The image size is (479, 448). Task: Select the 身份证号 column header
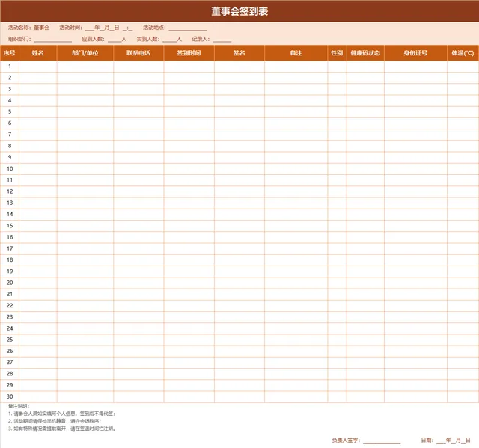415,53
